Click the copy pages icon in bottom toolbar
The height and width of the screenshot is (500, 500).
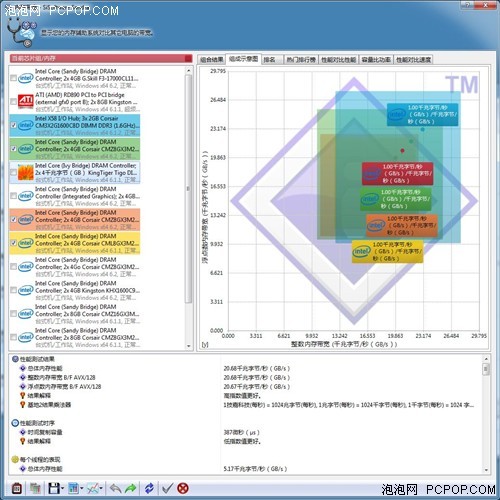tap(35, 489)
